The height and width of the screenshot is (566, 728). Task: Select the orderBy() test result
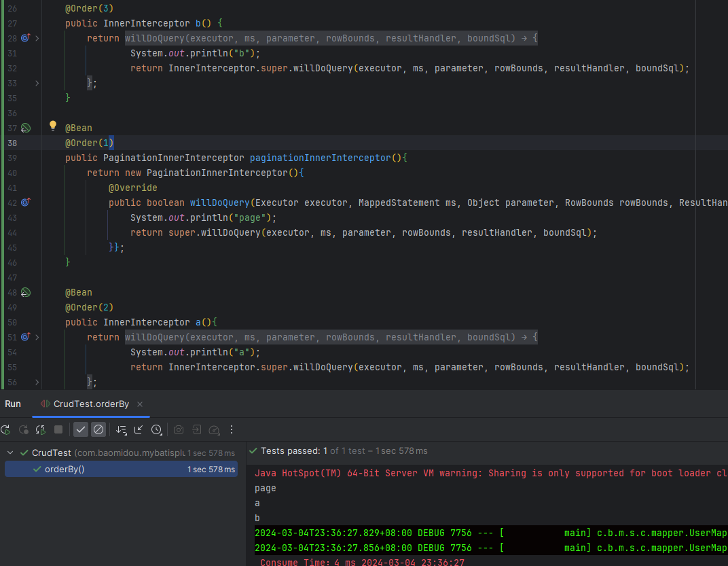point(65,469)
